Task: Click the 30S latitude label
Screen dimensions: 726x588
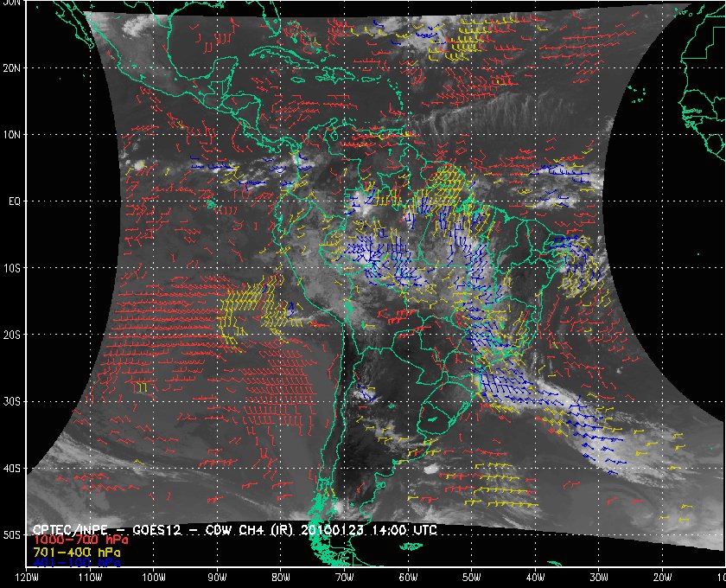Action: point(12,401)
